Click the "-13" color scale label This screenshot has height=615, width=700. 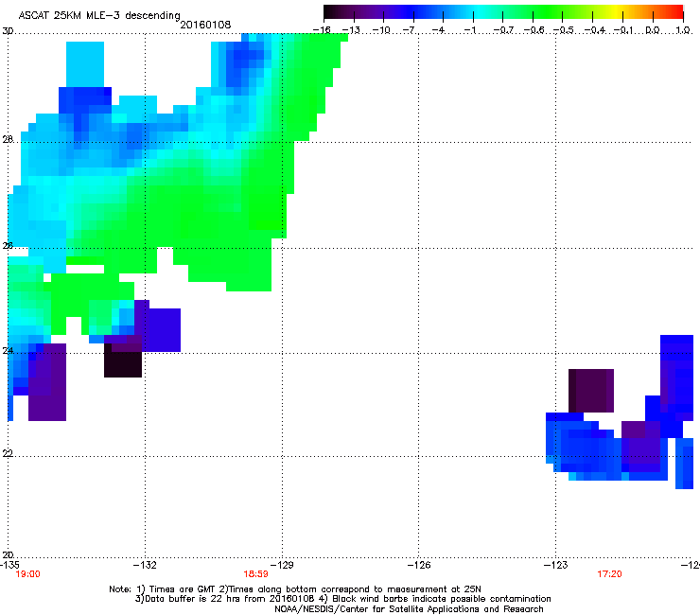tap(351, 30)
